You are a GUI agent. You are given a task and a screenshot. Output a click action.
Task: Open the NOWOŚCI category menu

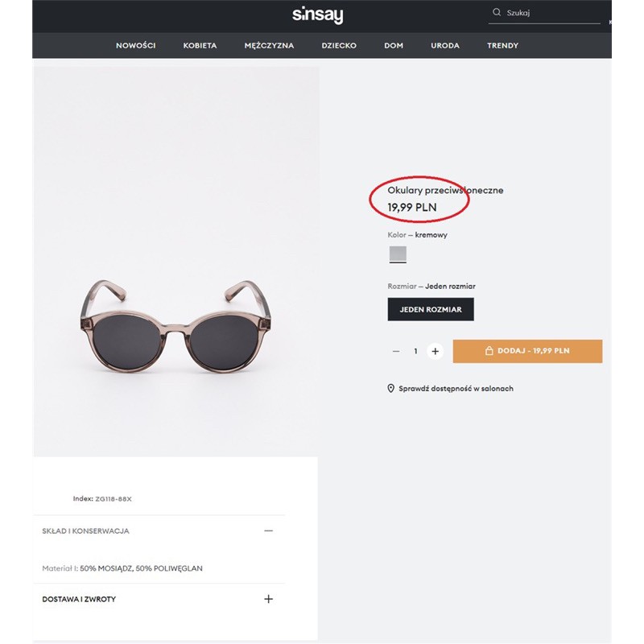pyautogui.click(x=138, y=46)
